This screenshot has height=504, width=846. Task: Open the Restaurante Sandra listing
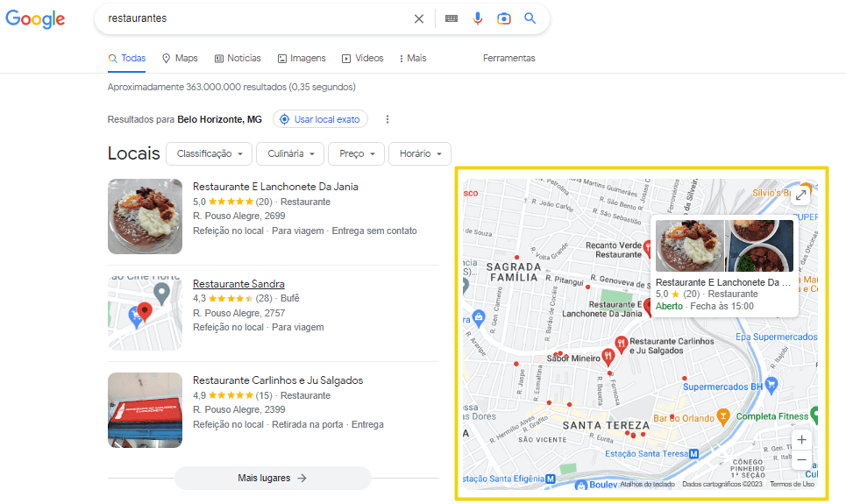pos(238,284)
